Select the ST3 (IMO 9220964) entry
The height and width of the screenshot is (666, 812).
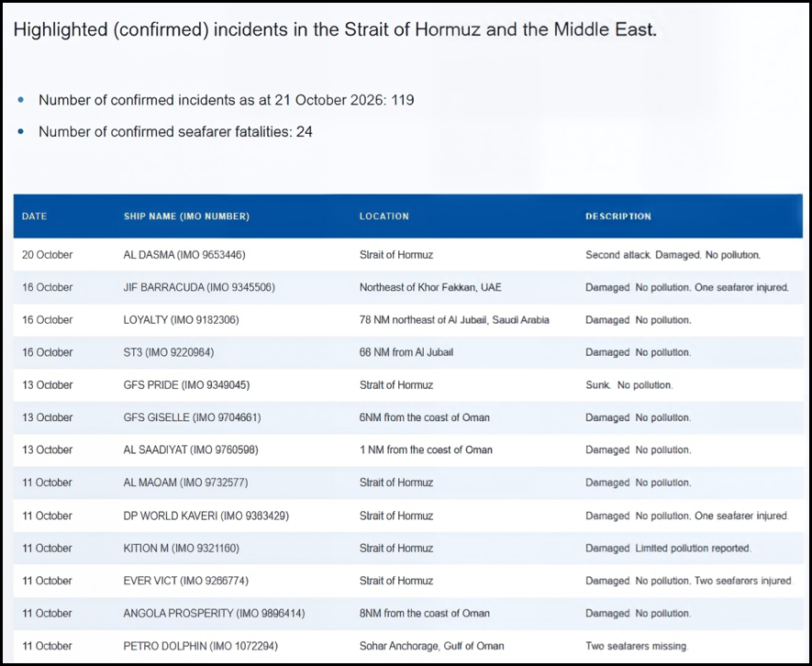pos(168,352)
